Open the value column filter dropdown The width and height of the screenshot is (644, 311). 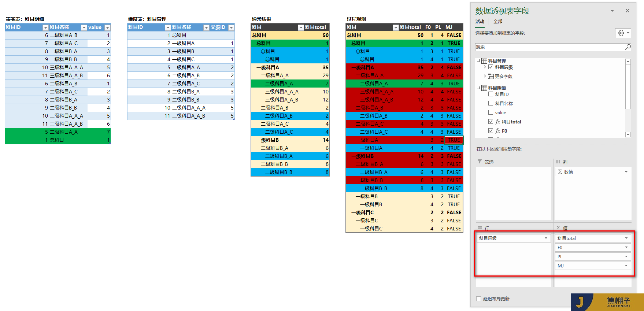pyautogui.click(x=107, y=27)
